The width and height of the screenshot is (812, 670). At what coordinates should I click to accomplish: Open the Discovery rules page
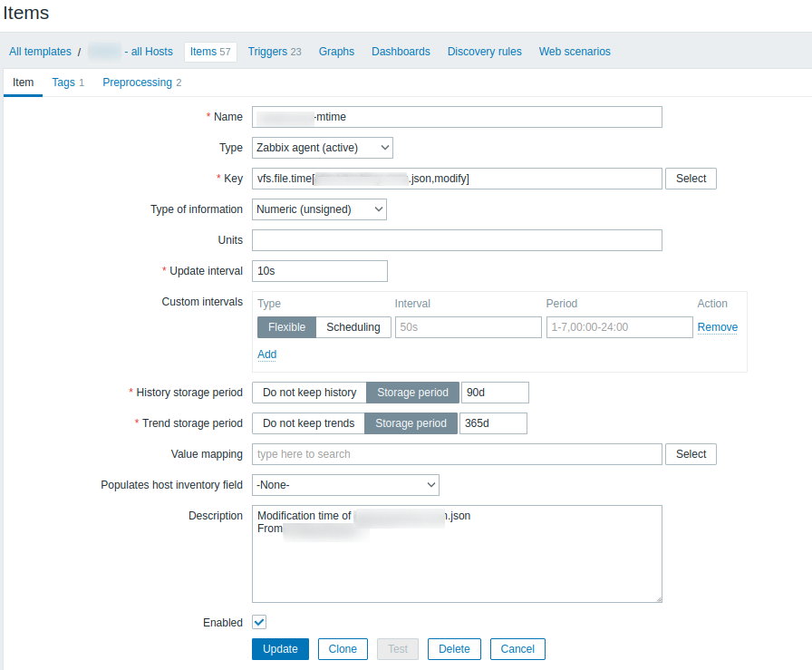484,52
